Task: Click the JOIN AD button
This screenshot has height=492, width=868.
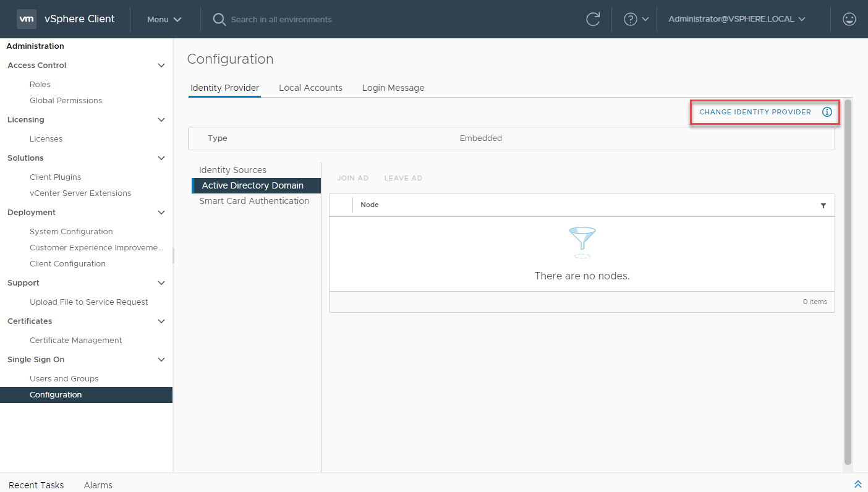Action: [352, 178]
